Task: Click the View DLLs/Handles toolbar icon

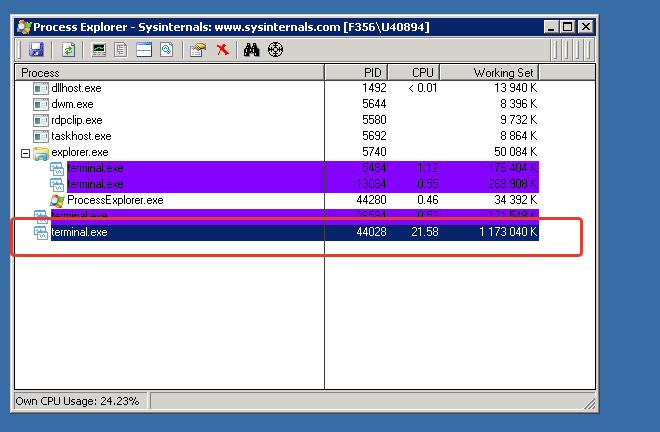Action: coord(167,50)
